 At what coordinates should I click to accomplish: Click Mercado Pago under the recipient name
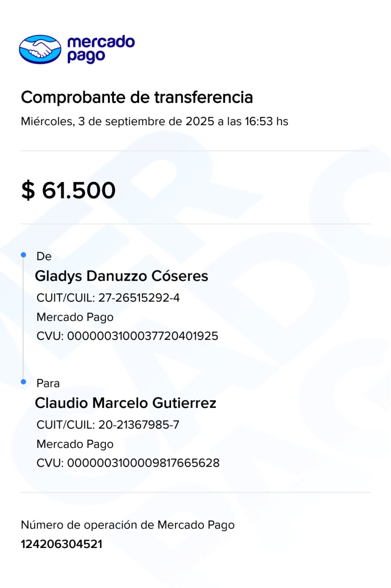[75, 444]
